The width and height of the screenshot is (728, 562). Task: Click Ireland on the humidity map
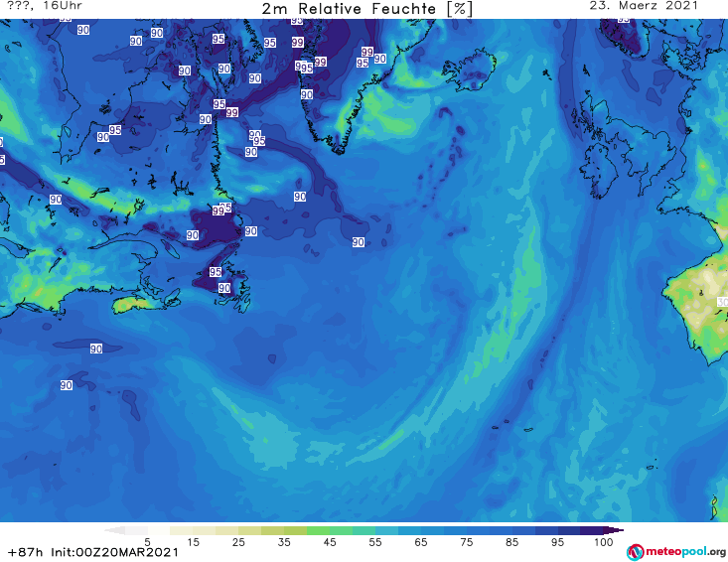(x=600, y=170)
